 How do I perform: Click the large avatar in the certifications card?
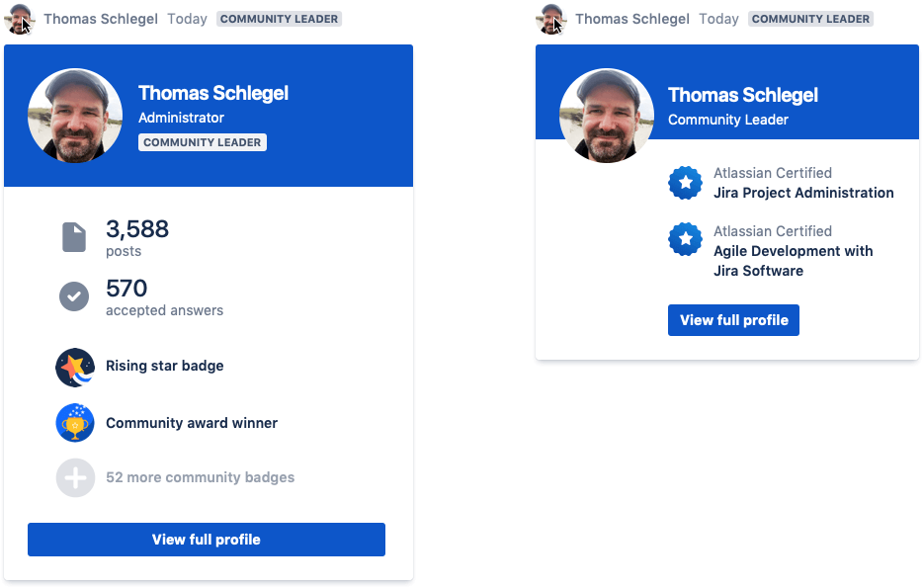pyautogui.click(x=606, y=117)
